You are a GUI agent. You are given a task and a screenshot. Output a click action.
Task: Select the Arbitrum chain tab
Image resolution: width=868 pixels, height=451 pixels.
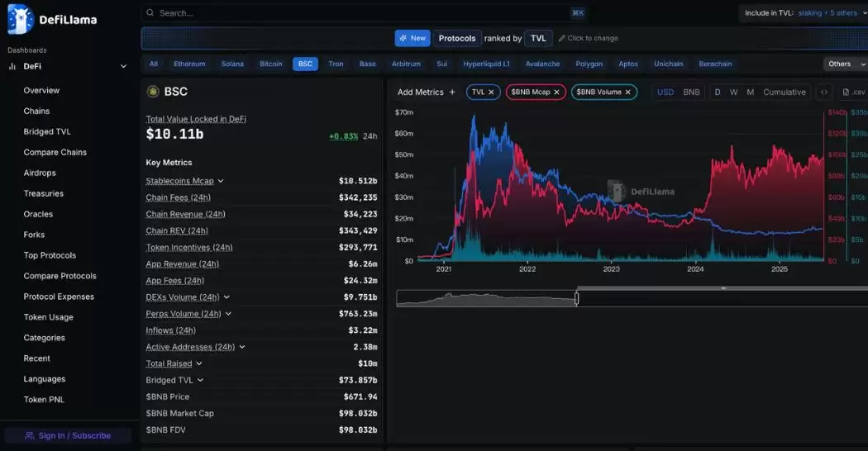tap(406, 64)
